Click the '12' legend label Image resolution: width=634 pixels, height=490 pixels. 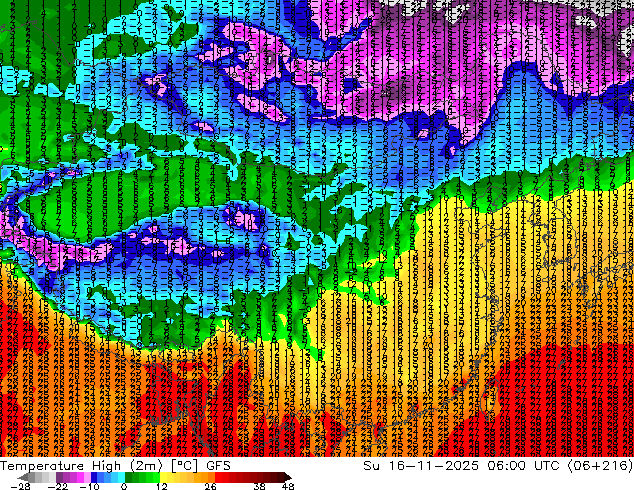tap(162, 486)
